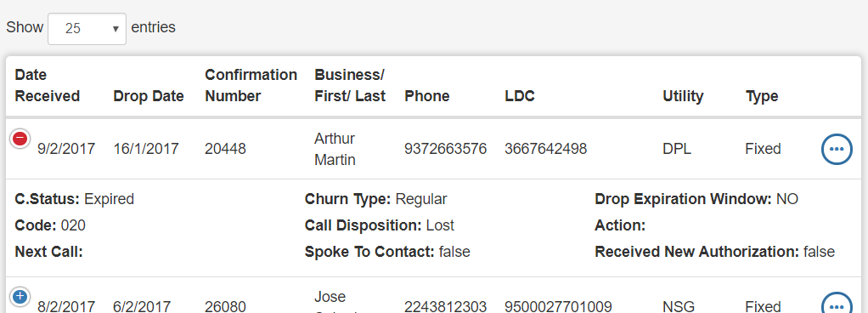Sort by Business/First/Last column

[350, 85]
